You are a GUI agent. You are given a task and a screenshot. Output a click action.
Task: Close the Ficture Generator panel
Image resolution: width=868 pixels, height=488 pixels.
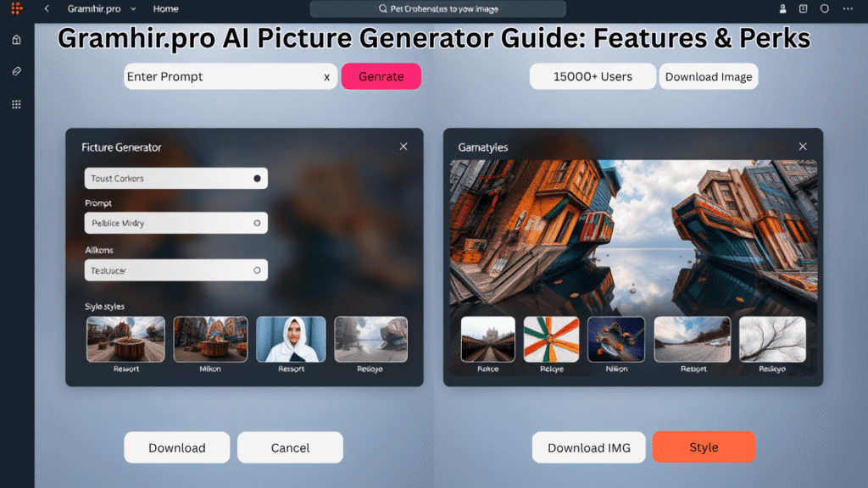pyautogui.click(x=403, y=147)
